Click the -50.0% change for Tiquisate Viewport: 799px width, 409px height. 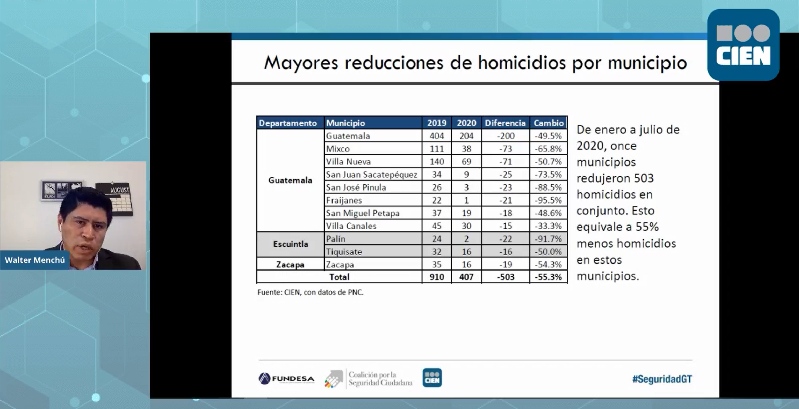[x=549, y=252]
